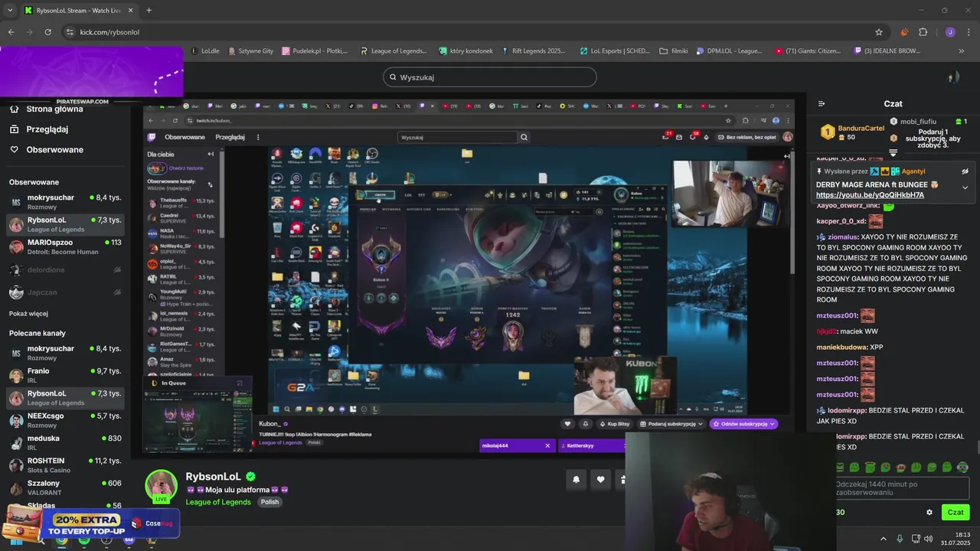This screenshot has width=980, height=551.
Task: Hide the pinned message with the crossed-eye icon
Action: pos(965,171)
